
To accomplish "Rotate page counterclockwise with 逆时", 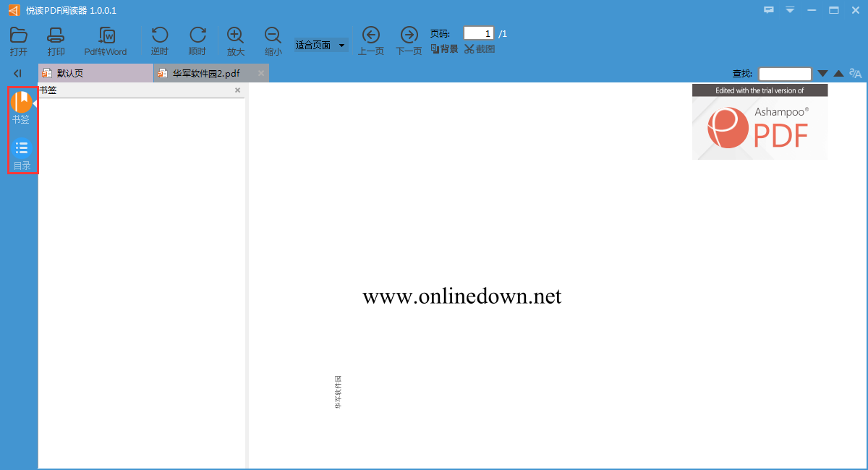I will [159, 35].
